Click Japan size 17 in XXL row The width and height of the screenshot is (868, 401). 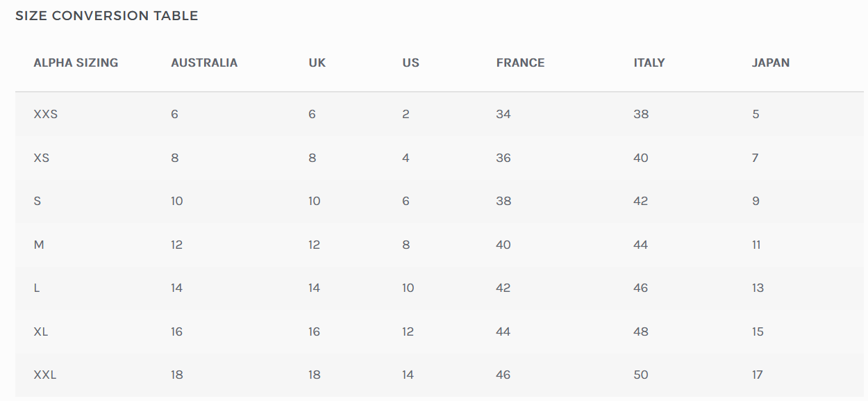point(757,375)
